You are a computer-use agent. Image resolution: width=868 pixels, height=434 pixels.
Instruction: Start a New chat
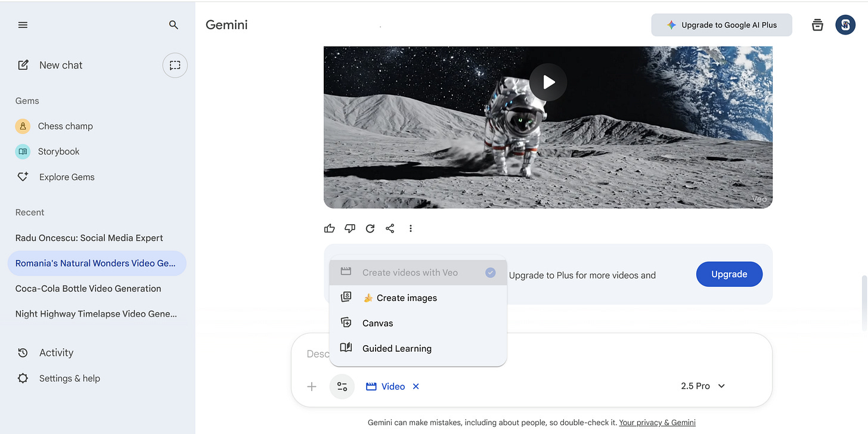tap(50, 66)
